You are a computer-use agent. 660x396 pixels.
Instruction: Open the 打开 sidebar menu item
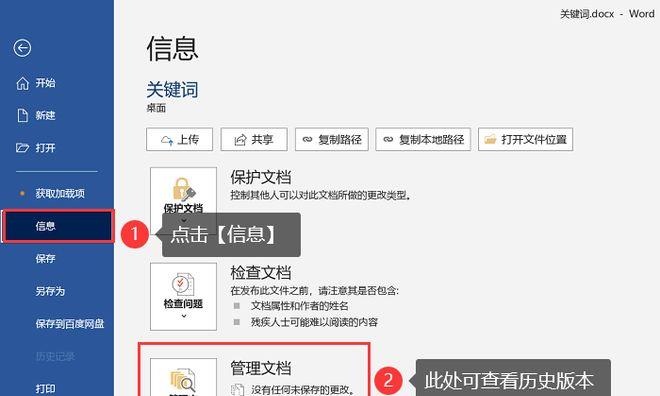[x=45, y=148]
